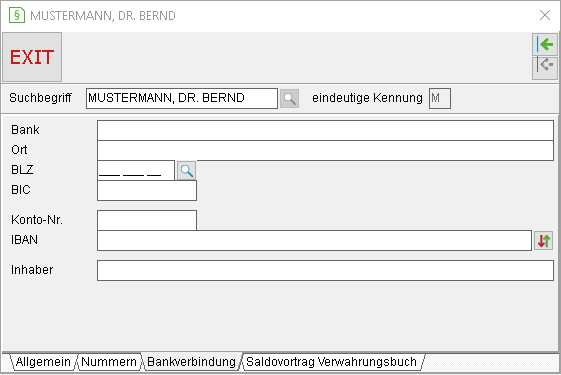The image size is (561, 375).
Task: Click the magnifier next to Suchbegriff field
Action: [289, 98]
